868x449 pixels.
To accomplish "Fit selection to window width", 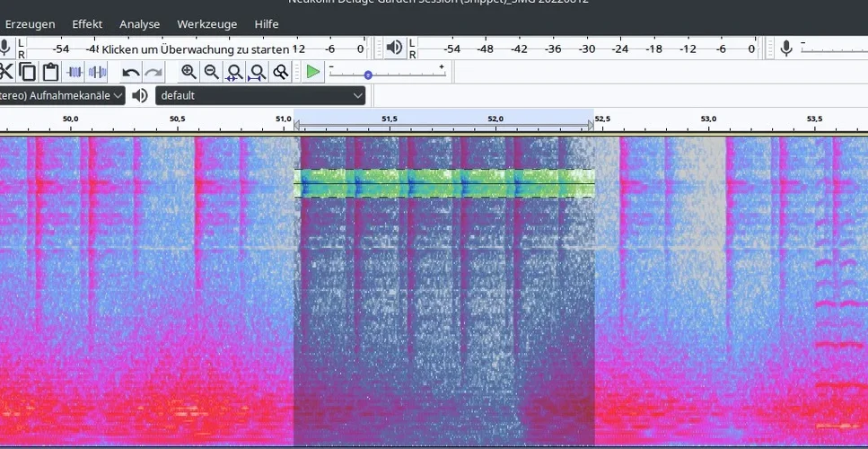I will click(x=234, y=72).
